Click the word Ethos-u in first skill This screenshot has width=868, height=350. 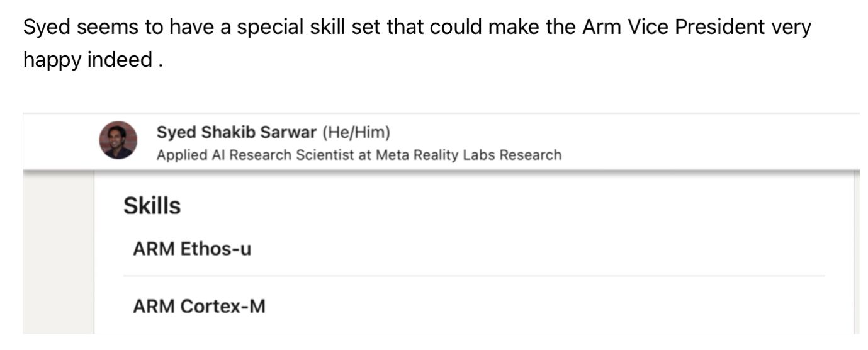coord(216,249)
